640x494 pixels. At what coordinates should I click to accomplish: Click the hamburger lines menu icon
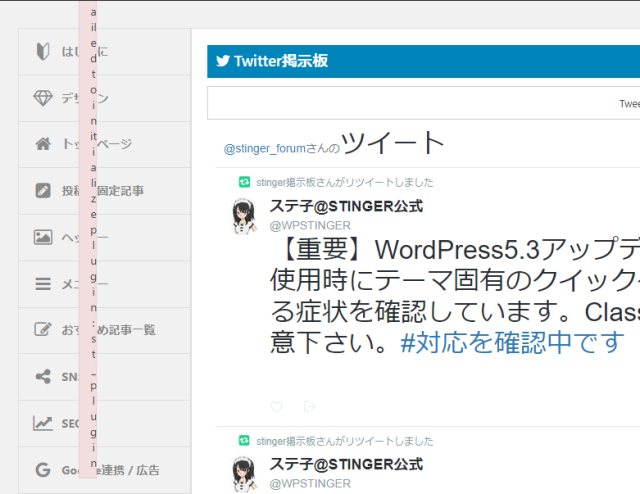click(43, 284)
